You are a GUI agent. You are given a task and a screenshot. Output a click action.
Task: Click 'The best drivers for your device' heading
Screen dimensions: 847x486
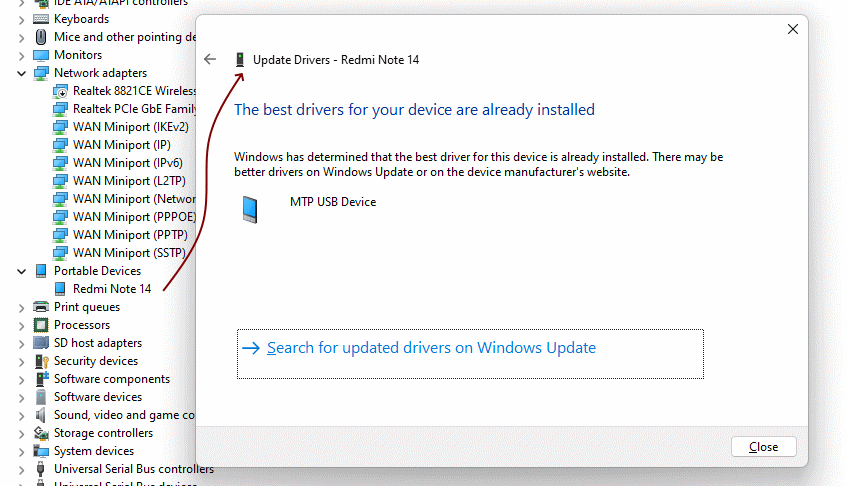[414, 110]
